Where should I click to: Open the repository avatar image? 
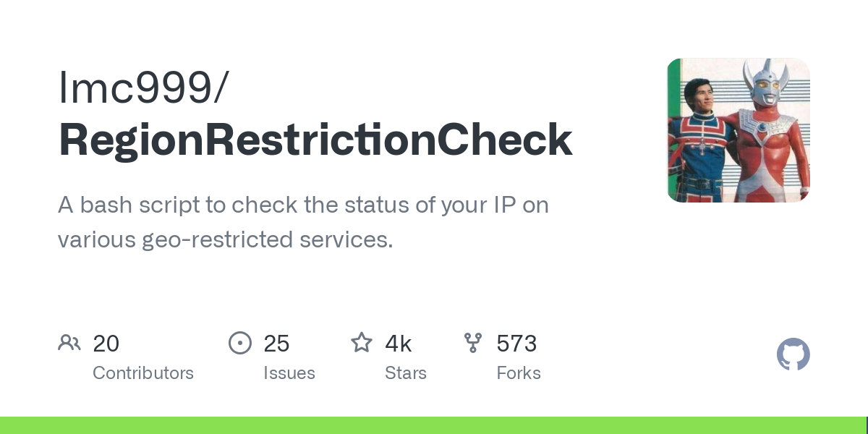[739, 130]
